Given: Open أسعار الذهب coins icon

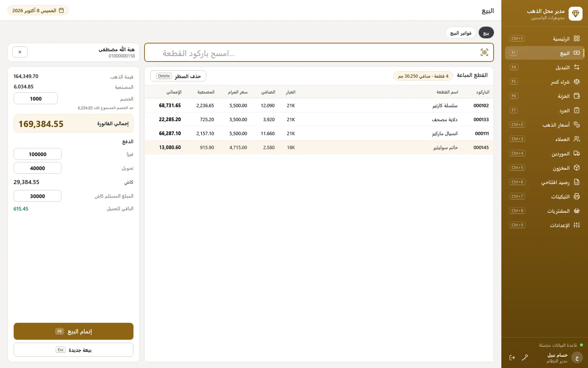Looking at the screenshot, I should pyautogui.click(x=577, y=125).
